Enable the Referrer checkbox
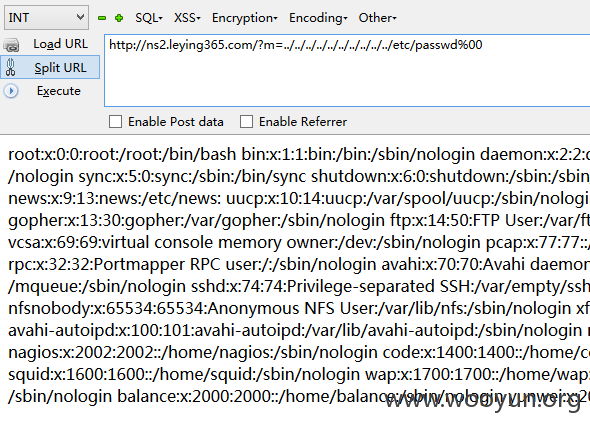The width and height of the screenshot is (590, 428). tap(246, 122)
